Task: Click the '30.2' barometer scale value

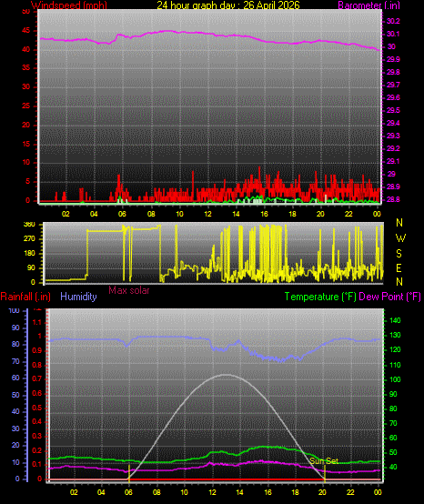Action: tap(393, 21)
